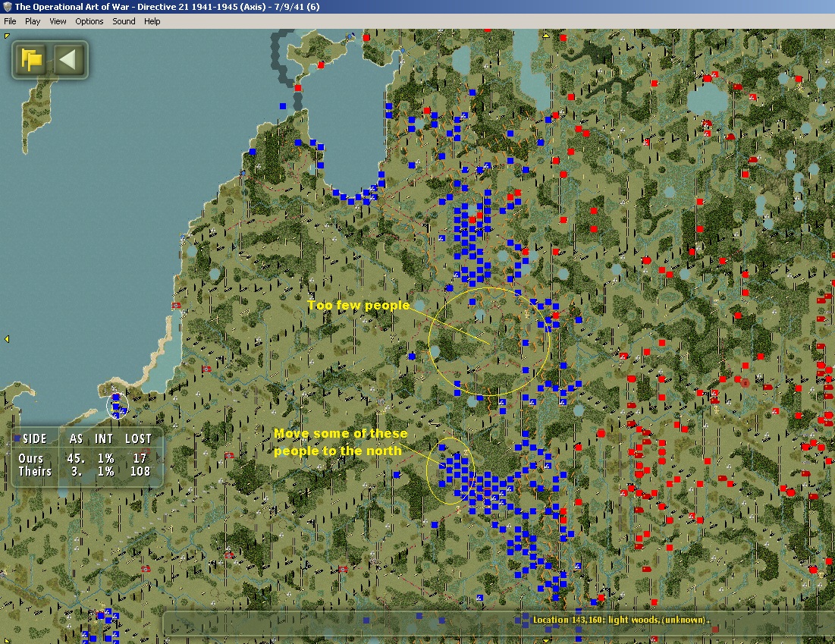Open the Help menu
This screenshot has height=644, width=835.
tap(152, 21)
